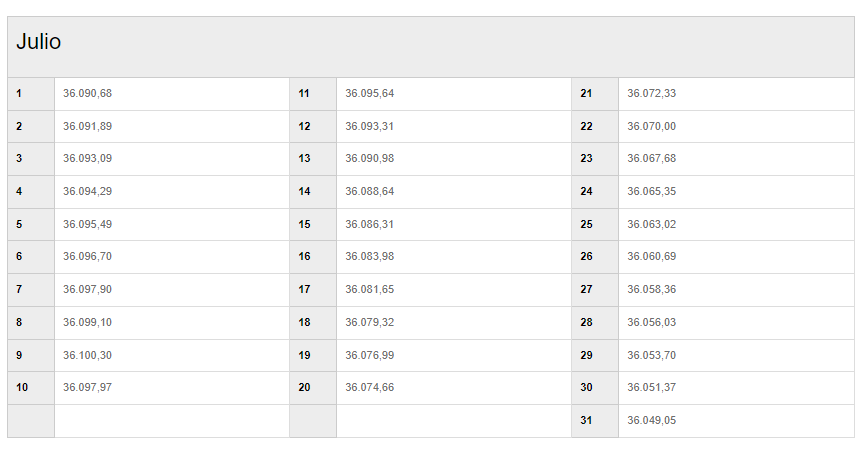Click value 36.090,68 for day 1

click(x=87, y=93)
